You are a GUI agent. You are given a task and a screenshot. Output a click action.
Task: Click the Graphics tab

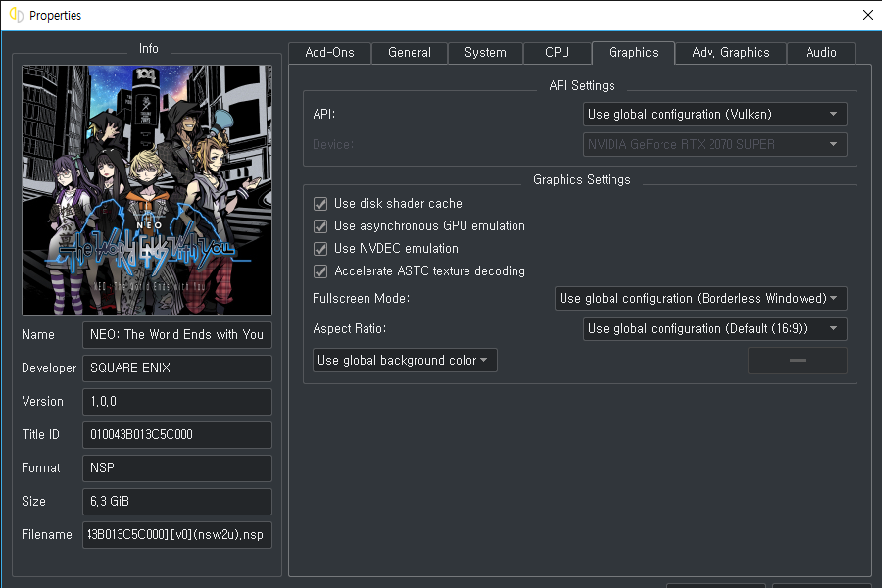pyautogui.click(x=633, y=53)
